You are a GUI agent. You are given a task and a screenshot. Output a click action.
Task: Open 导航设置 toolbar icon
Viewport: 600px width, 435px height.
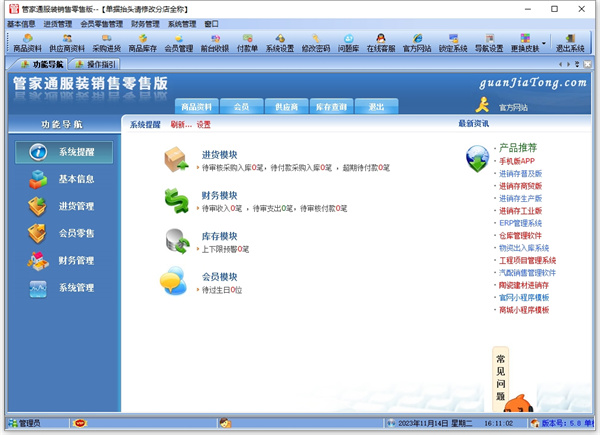[489, 43]
